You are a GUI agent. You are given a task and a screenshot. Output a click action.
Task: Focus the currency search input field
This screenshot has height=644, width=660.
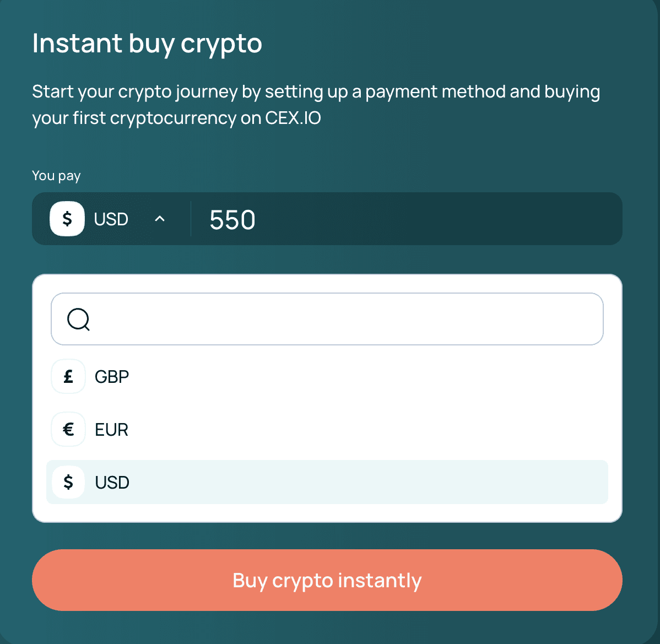click(327, 319)
